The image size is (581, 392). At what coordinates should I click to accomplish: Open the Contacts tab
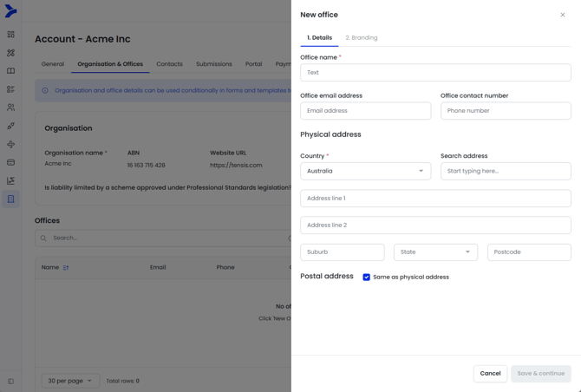point(169,64)
